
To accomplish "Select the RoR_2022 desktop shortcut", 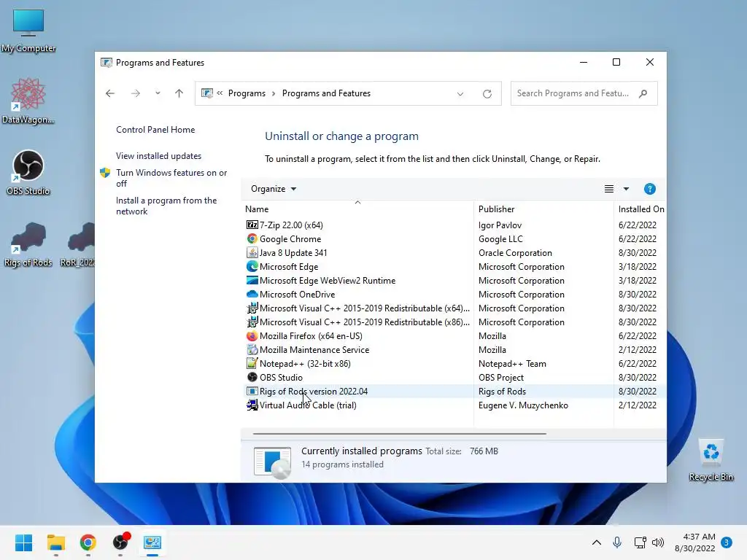I will pos(79,244).
